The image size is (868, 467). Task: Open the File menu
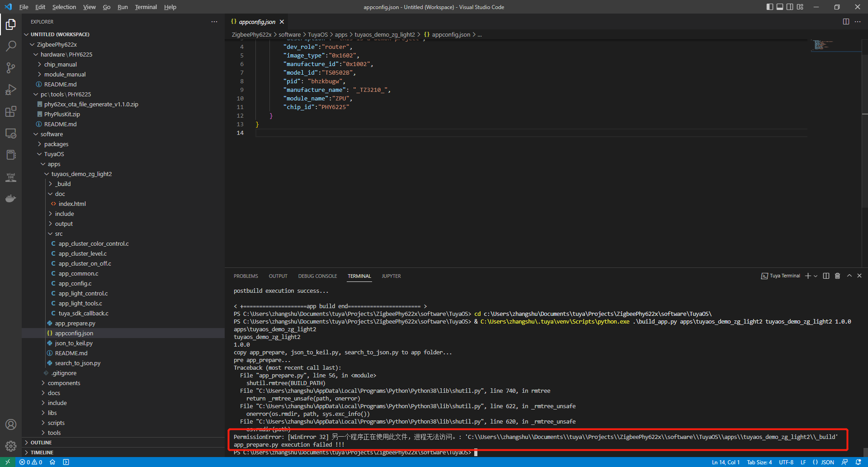pos(24,7)
